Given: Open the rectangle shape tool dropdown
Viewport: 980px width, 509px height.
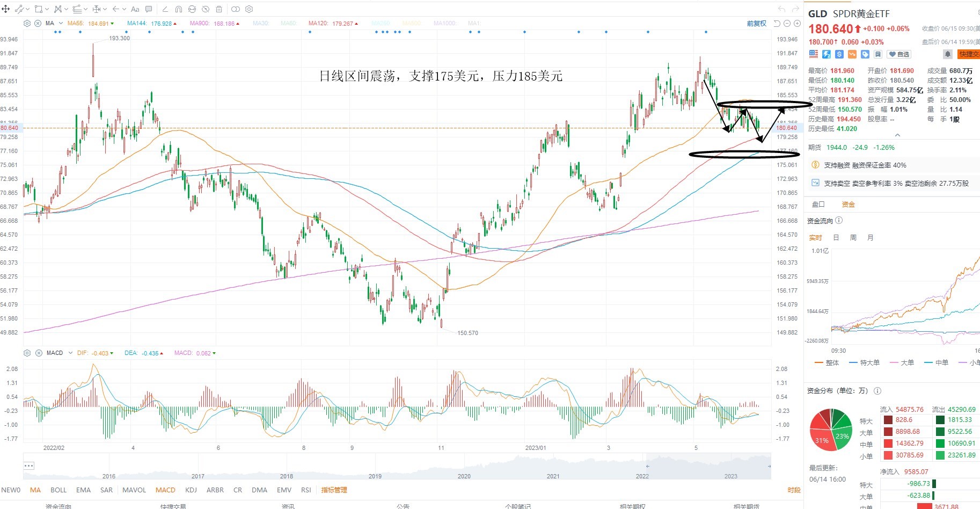Looking at the screenshot, I should 47,9.
